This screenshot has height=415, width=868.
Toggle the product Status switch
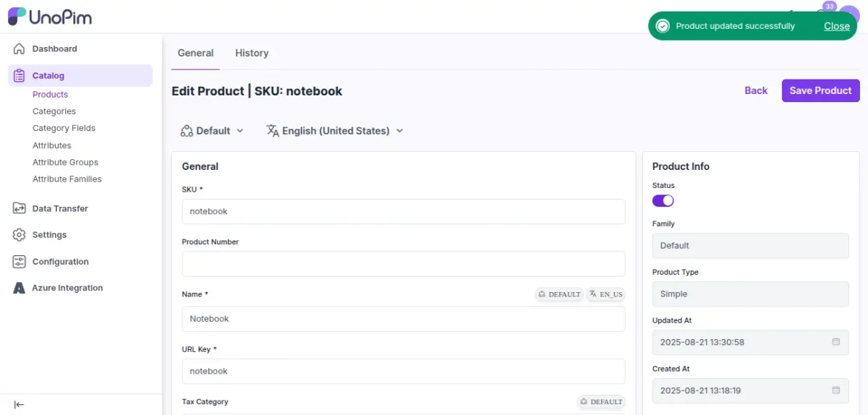[663, 200]
